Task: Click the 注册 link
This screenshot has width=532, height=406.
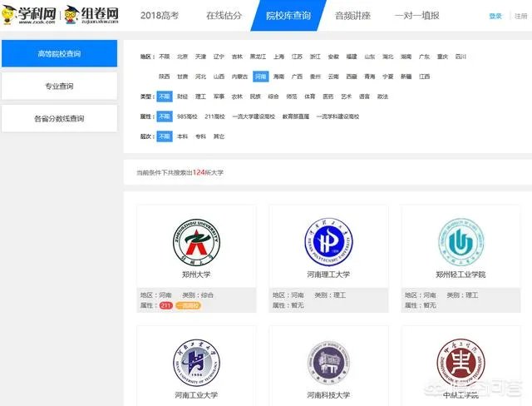Action: (521, 16)
